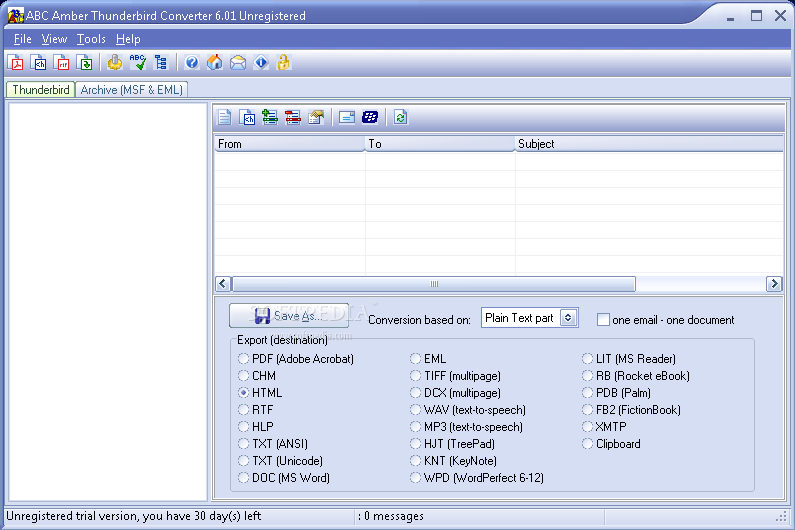Click the home page house icon
Screen dimensions: 795x530
click(x=215, y=62)
